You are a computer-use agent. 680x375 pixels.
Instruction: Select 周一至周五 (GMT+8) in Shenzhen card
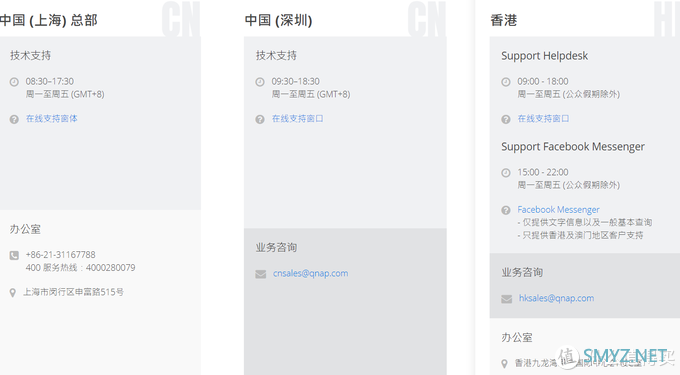(x=311, y=94)
